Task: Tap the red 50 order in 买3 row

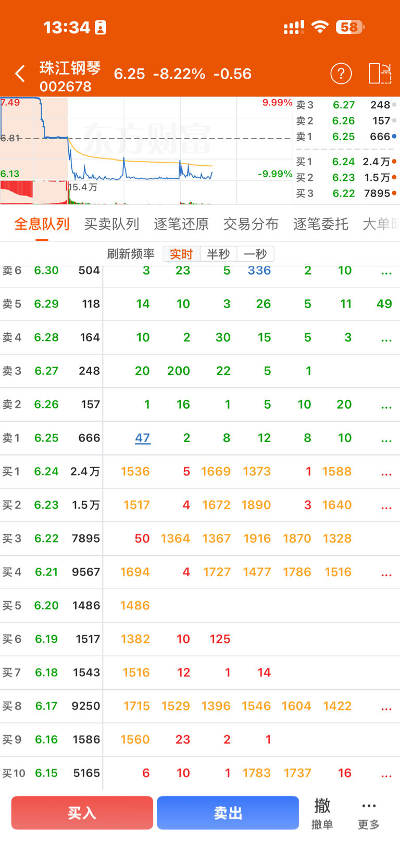Action: tap(142, 539)
